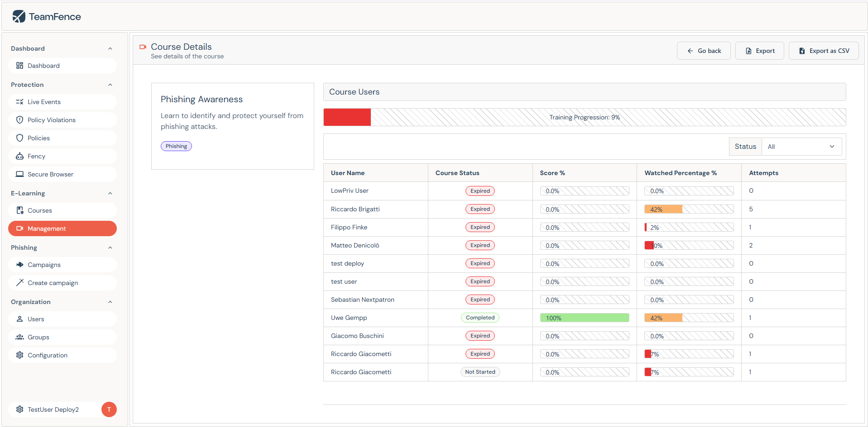Collapse the Protection sidebar section
Image resolution: width=868 pixels, height=428 pixels.
point(110,85)
